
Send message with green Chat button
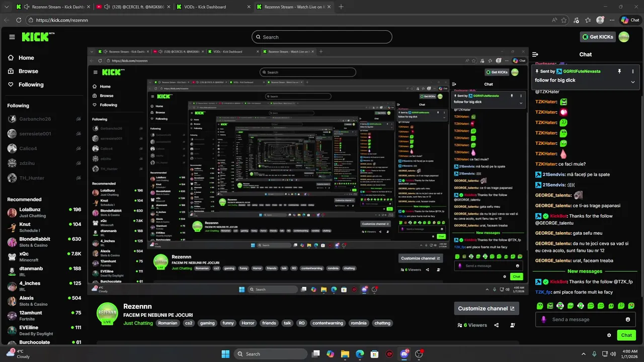626,335
